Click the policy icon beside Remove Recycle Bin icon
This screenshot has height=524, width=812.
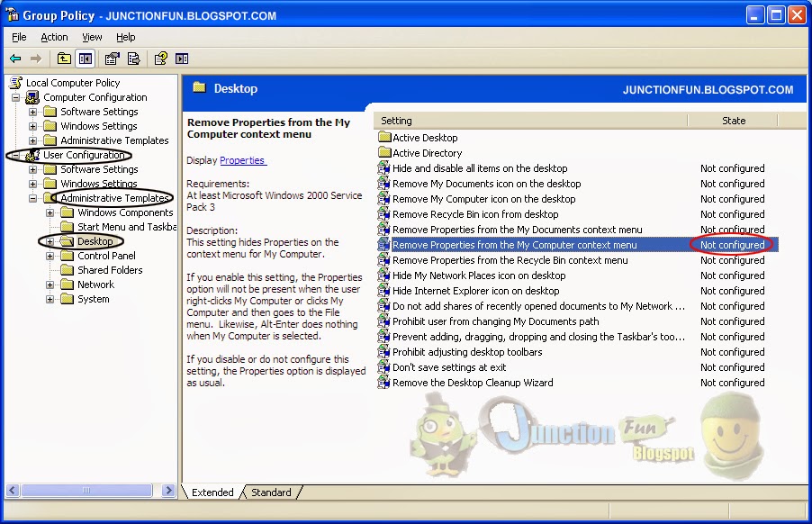point(383,214)
